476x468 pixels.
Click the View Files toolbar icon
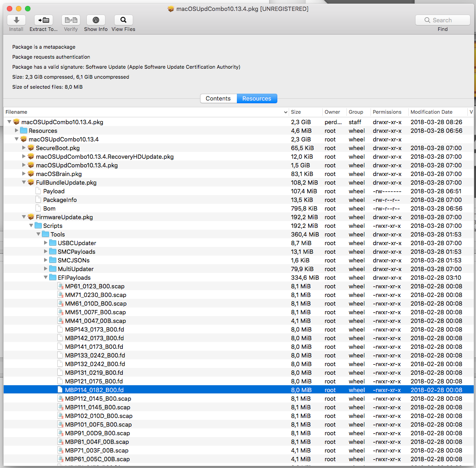pyautogui.click(x=123, y=20)
